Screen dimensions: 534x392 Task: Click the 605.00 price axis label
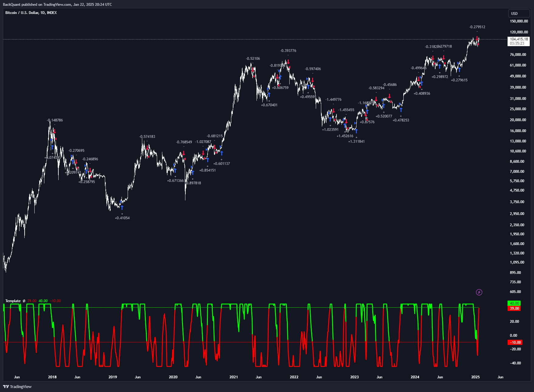[515, 292]
